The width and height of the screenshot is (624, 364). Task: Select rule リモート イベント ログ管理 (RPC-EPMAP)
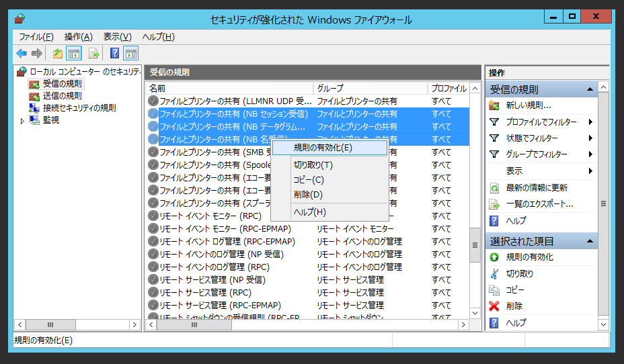[227, 242]
